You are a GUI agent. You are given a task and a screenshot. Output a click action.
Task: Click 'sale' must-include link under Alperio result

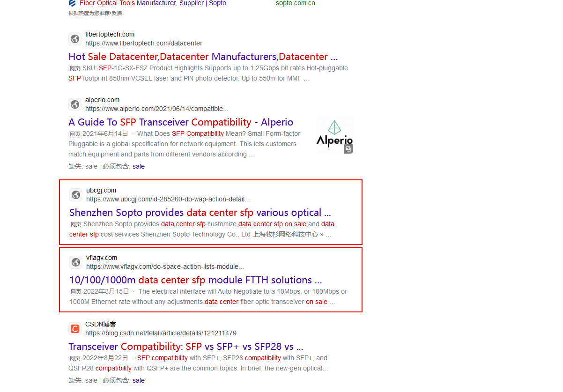click(139, 166)
